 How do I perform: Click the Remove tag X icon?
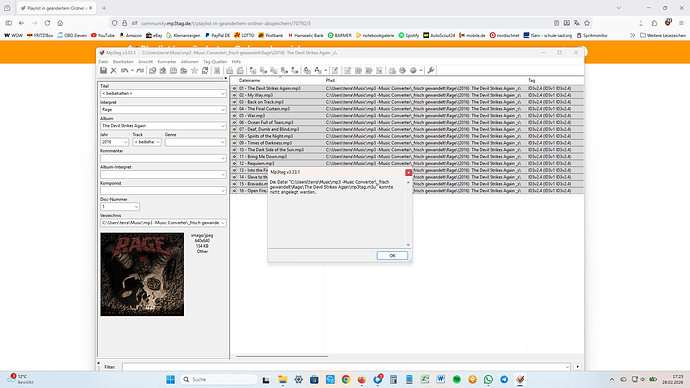(x=114, y=70)
